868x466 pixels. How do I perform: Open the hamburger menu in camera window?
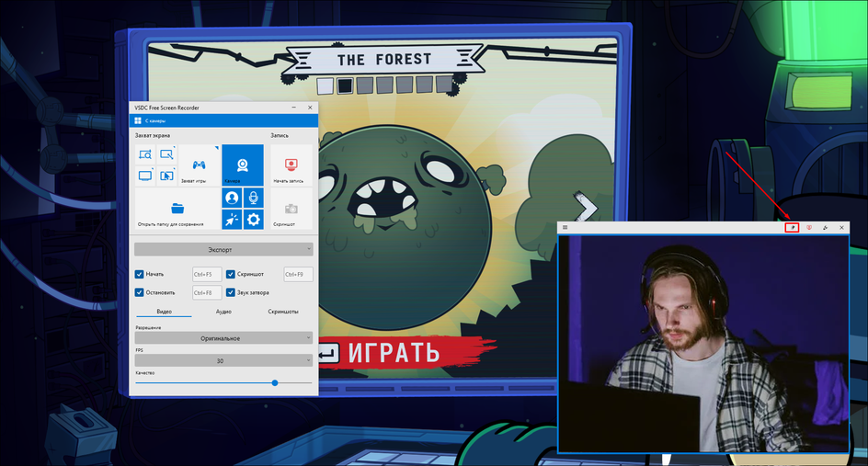[565, 227]
